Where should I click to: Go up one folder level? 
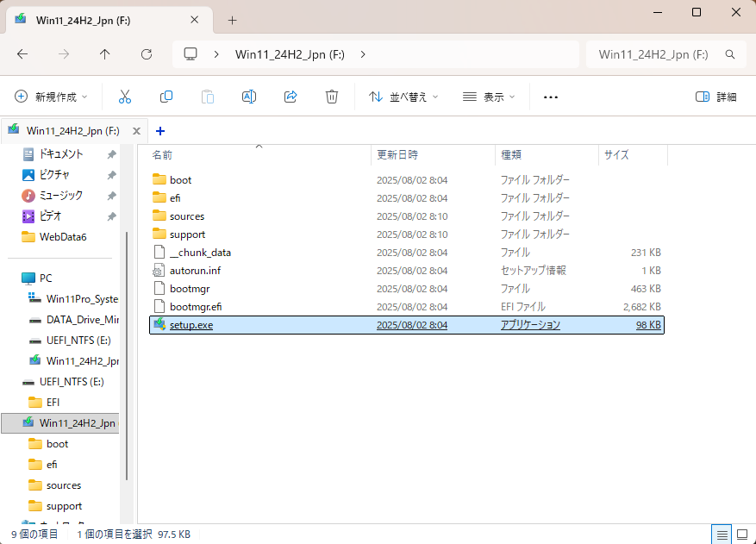point(104,54)
